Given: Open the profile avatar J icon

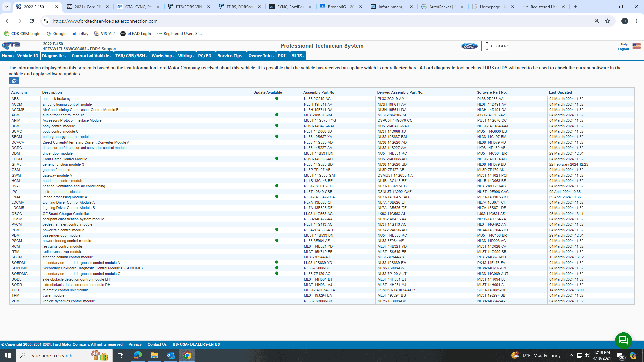Looking at the screenshot, I should 625,21.
